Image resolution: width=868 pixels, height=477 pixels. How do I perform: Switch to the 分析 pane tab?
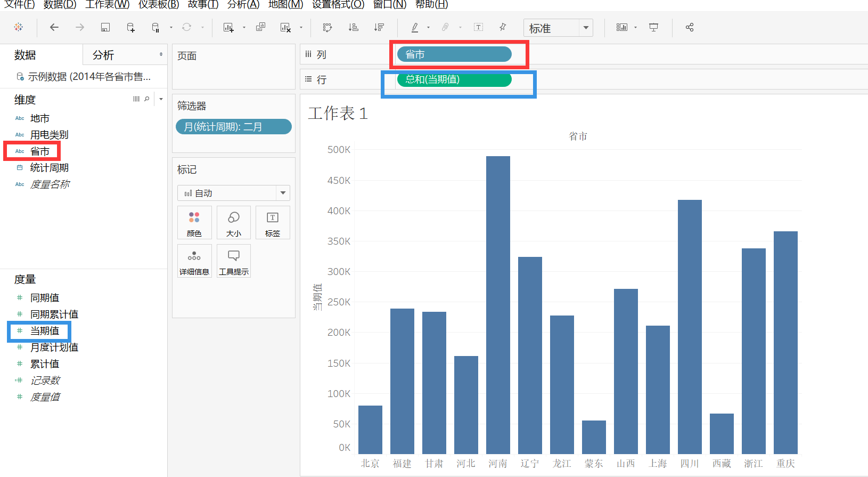coord(103,55)
